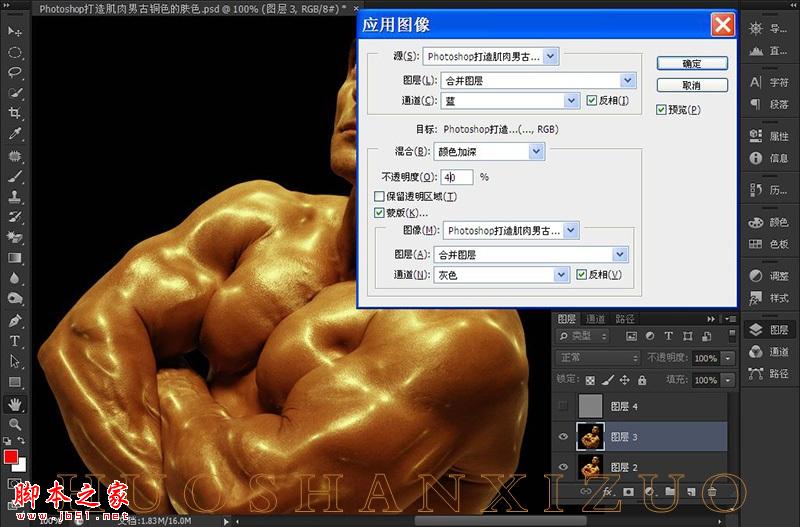The image size is (800, 527).
Task: Select the Type tool
Action: [15, 341]
